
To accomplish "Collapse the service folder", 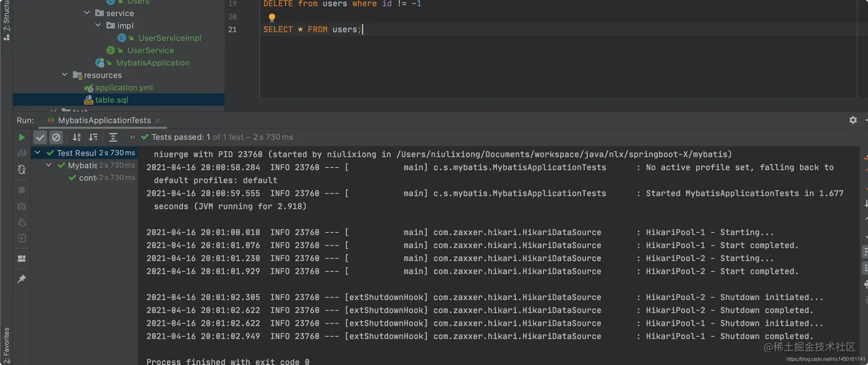I will (x=87, y=13).
